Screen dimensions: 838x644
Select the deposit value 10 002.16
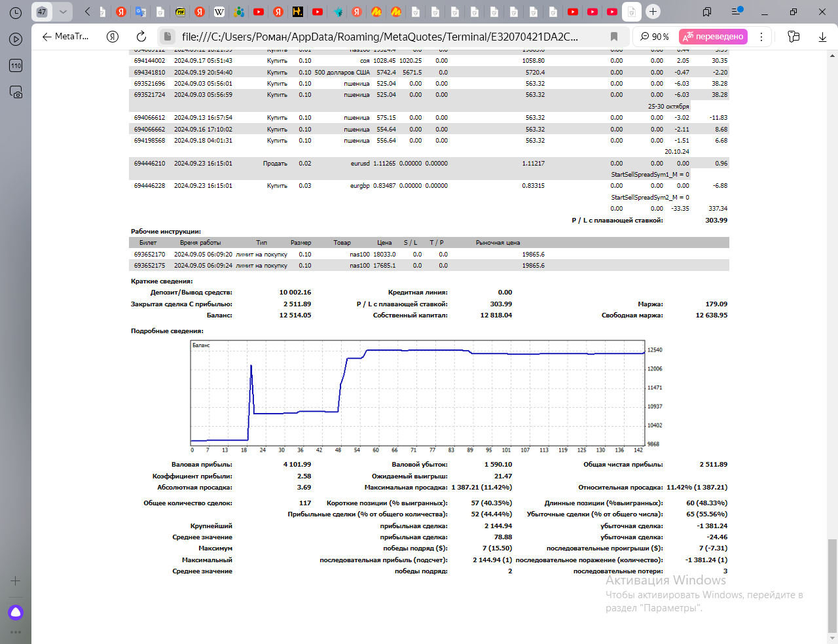pos(295,293)
